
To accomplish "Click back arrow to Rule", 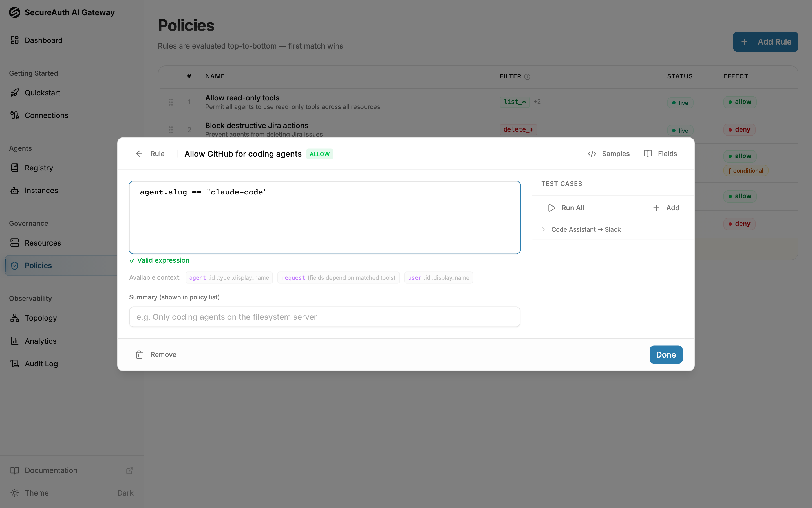I will 139,154.
